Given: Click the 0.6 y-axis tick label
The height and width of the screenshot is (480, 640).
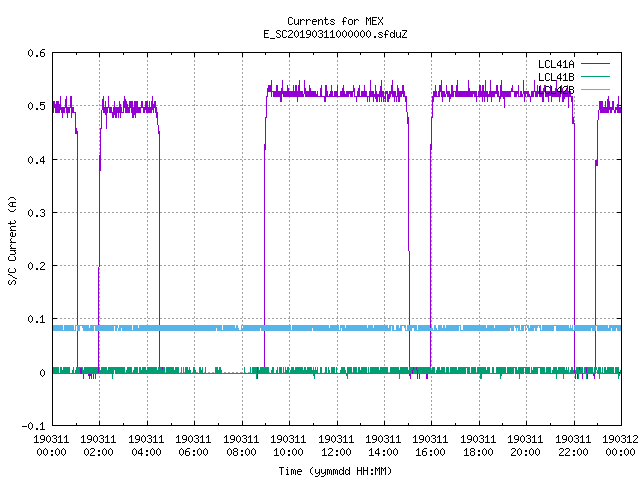Looking at the screenshot, I should (x=36, y=53).
